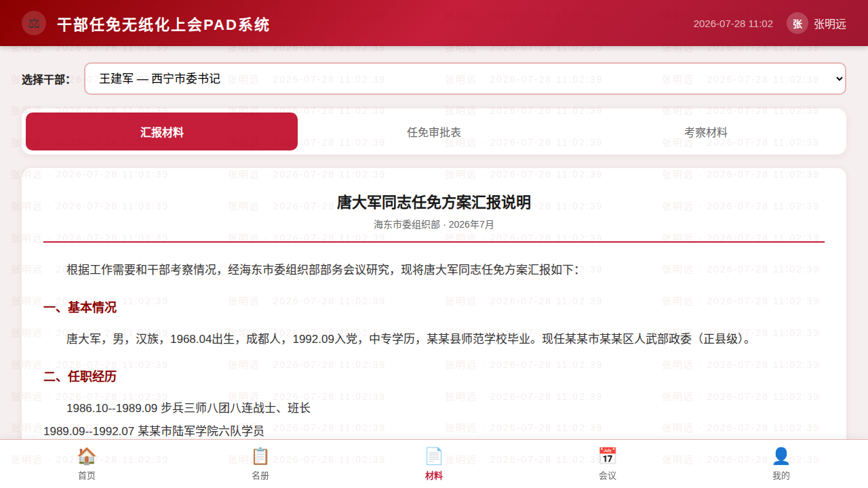The width and height of the screenshot is (868, 488).
Task: Select the 汇报材料 tab
Action: pos(162,132)
